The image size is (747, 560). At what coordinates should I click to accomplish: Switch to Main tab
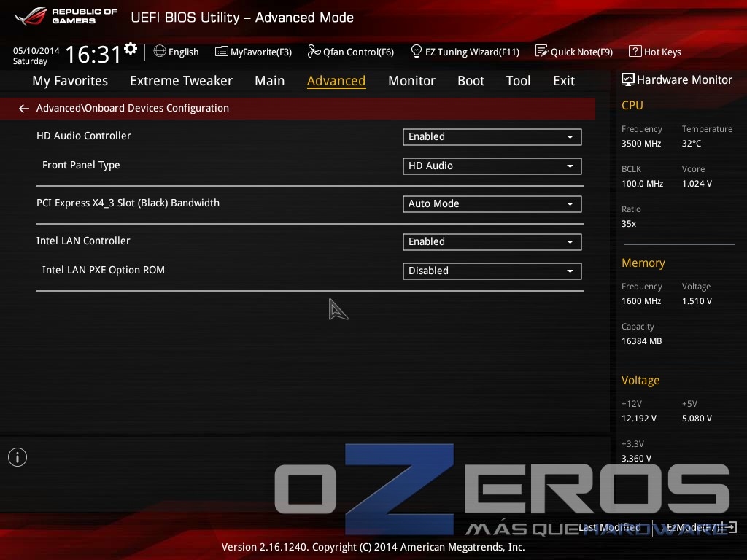pos(270,81)
